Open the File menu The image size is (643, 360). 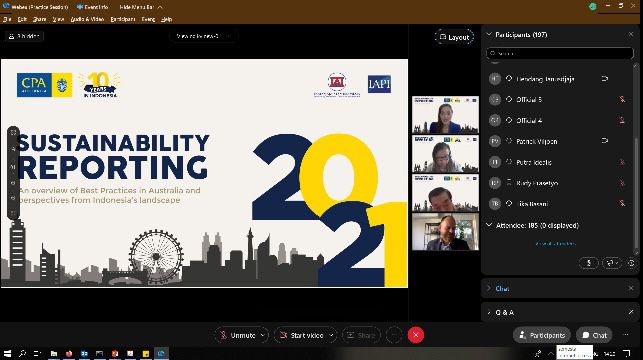[x=7, y=19]
